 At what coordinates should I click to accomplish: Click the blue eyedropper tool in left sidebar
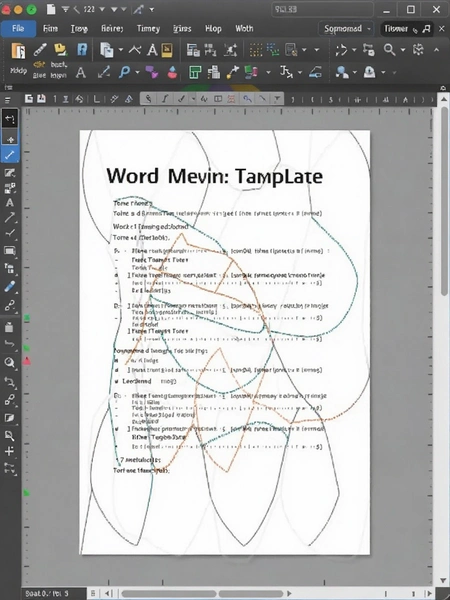10,287
